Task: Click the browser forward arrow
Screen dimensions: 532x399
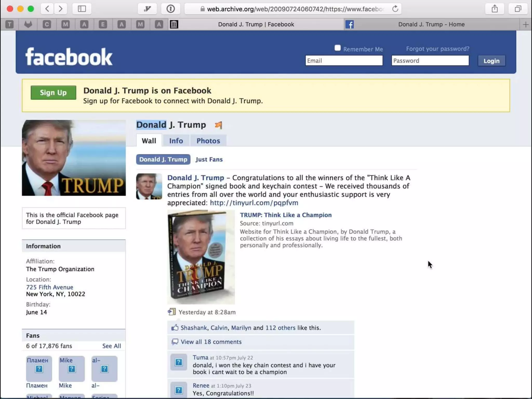Action: 61,9
